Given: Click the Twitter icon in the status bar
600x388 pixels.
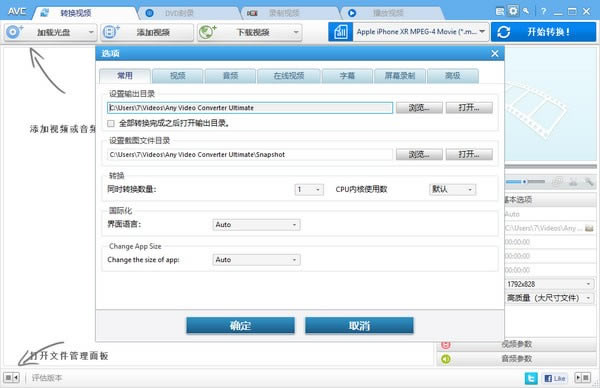Looking at the screenshot, I should [531, 378].
